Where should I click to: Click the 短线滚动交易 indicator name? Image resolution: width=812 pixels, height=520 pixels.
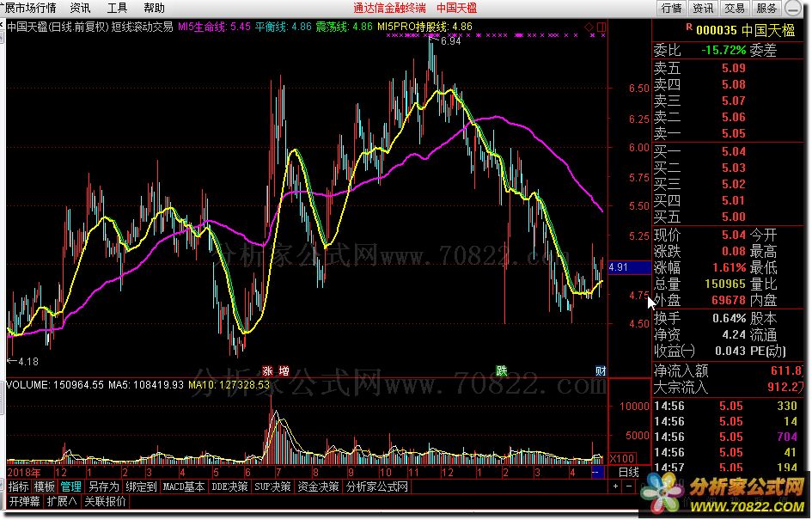[x=143, y=27]
